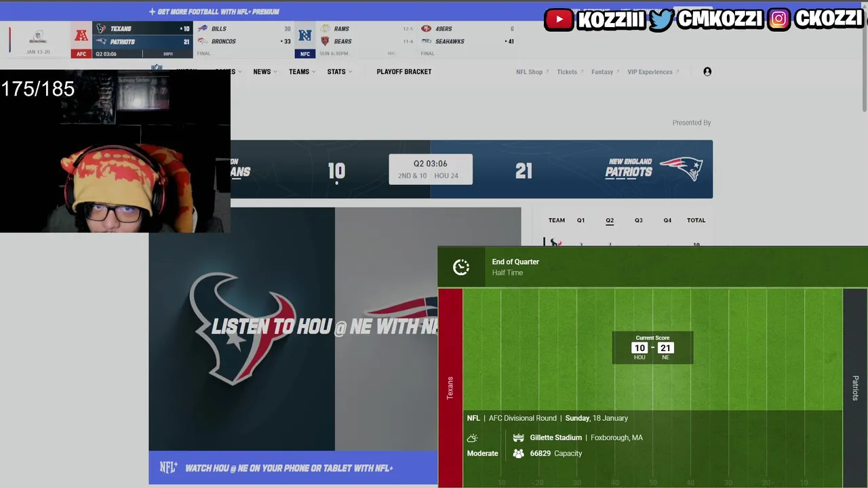The image size is (868, 488).
Task: Click the Bears logo in score ticker
Action: (325, 41)
